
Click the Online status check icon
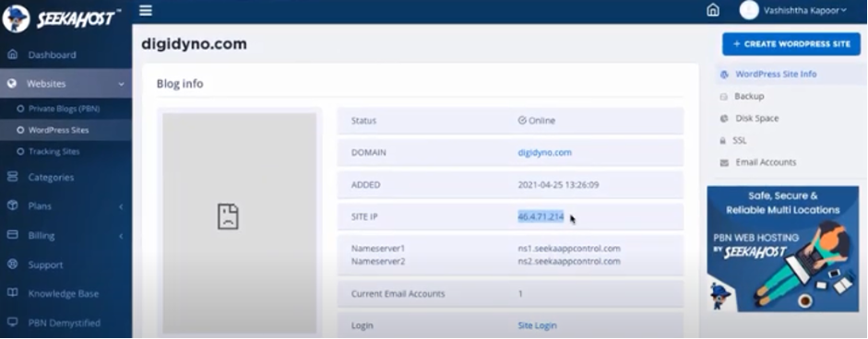click(521, 121)
